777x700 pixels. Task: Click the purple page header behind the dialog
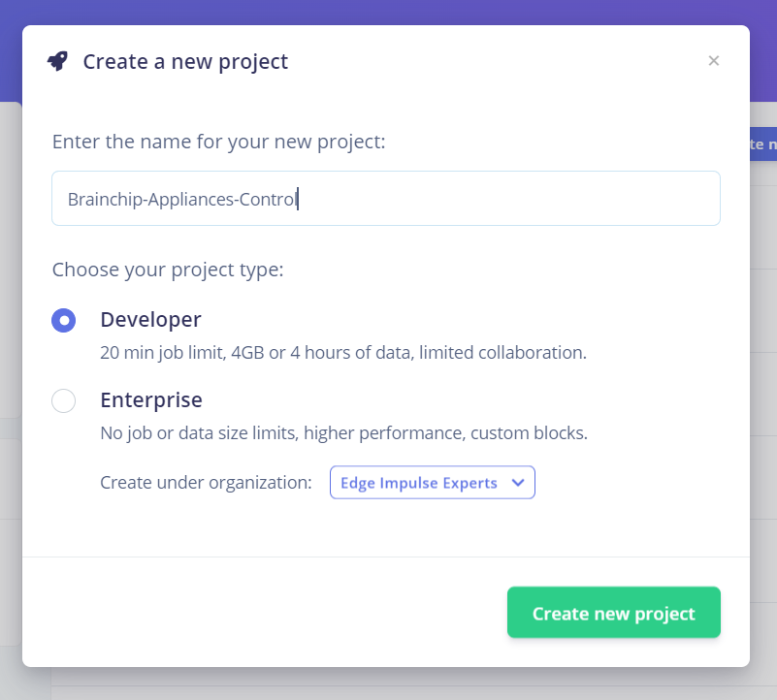pos(388,12)
